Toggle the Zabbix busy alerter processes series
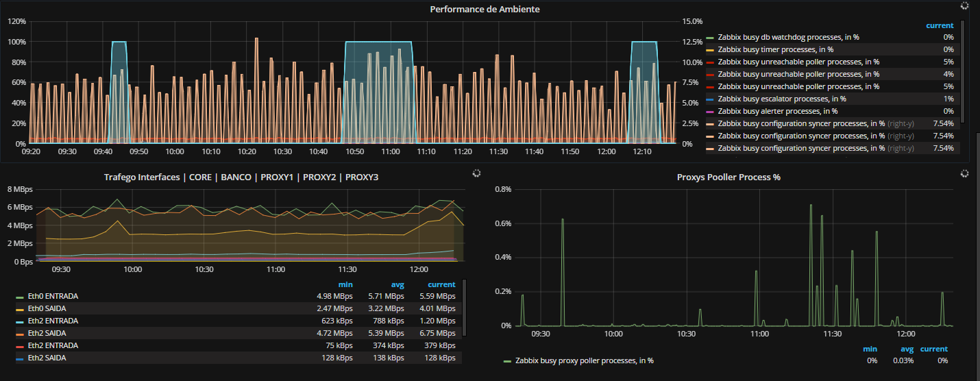Viewport: 980px width, 381px height. (x=778, y=111)
